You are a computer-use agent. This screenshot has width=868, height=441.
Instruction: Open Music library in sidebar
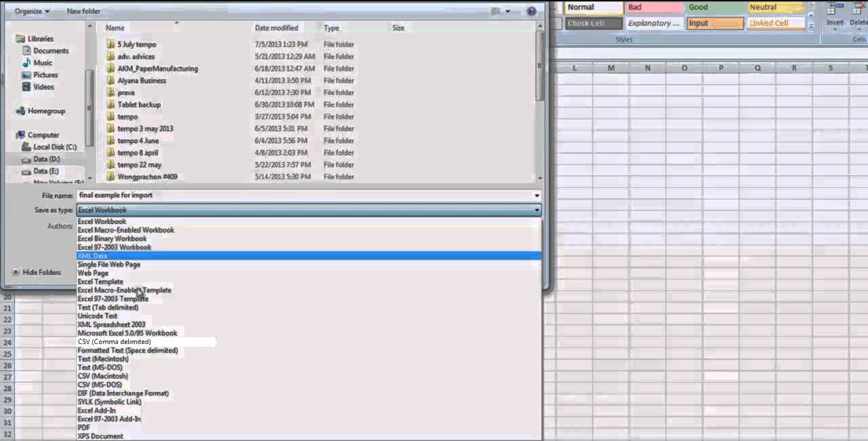43,62
